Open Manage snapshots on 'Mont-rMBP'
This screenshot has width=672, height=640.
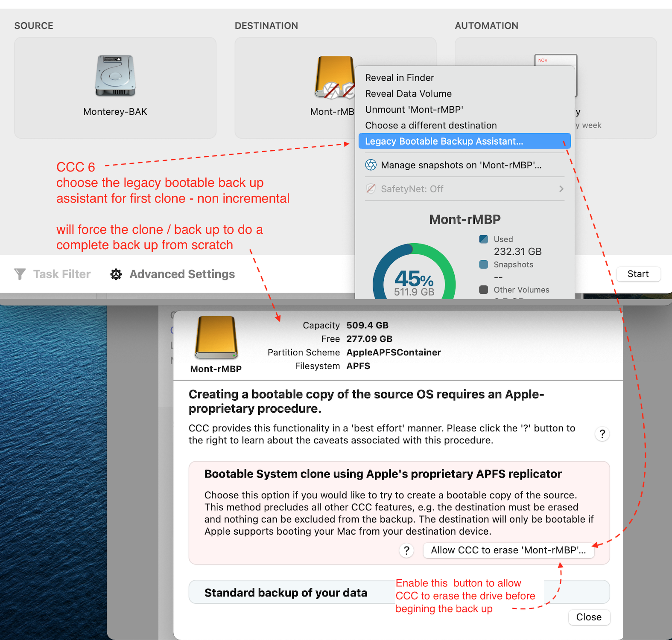pos(461,165)
